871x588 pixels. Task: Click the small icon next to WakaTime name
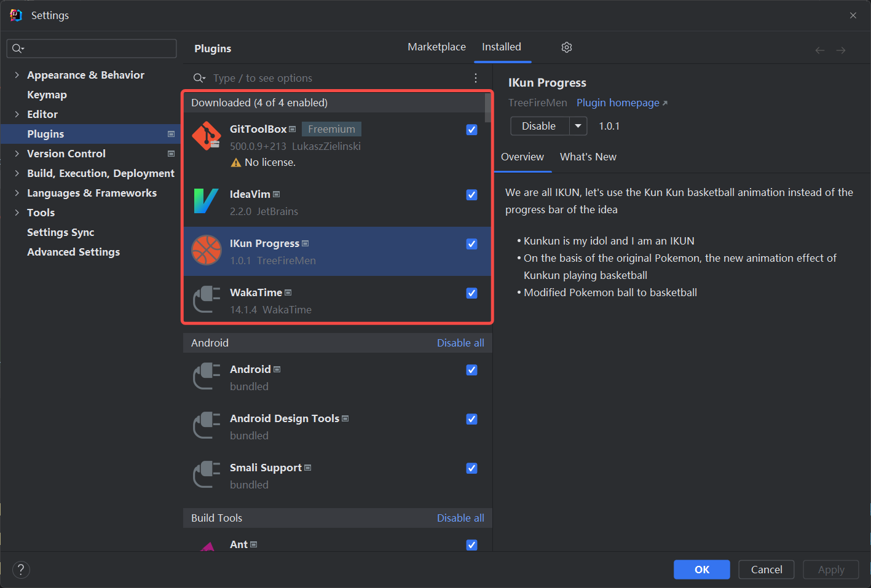pos(288,292)
